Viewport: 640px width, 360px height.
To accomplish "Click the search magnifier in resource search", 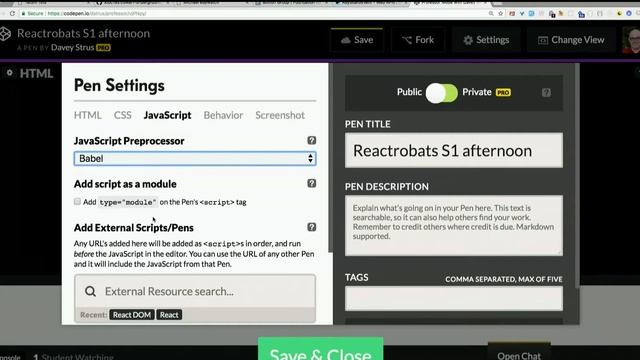I will coord(91,291).
